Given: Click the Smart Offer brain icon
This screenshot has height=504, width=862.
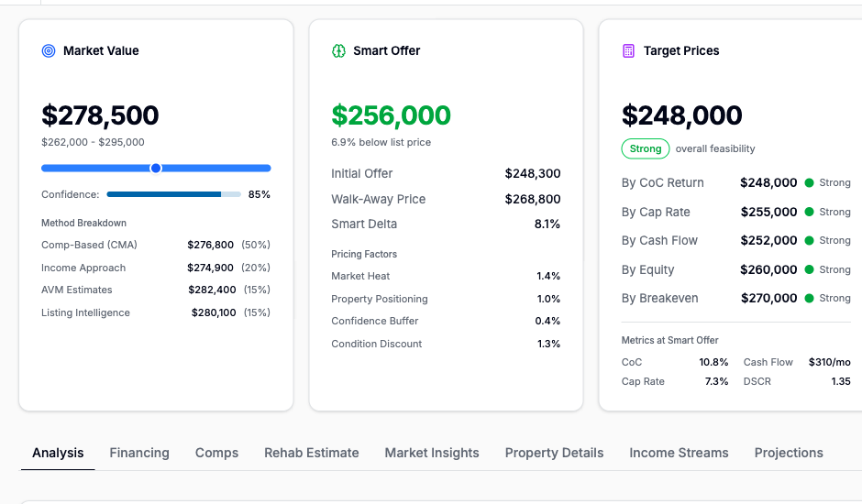Looking at the screenshot, I should 338,51.
